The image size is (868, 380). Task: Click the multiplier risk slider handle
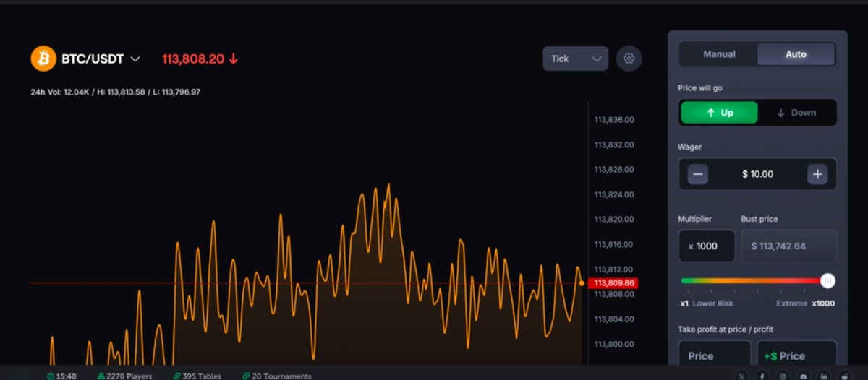point(827,281)
